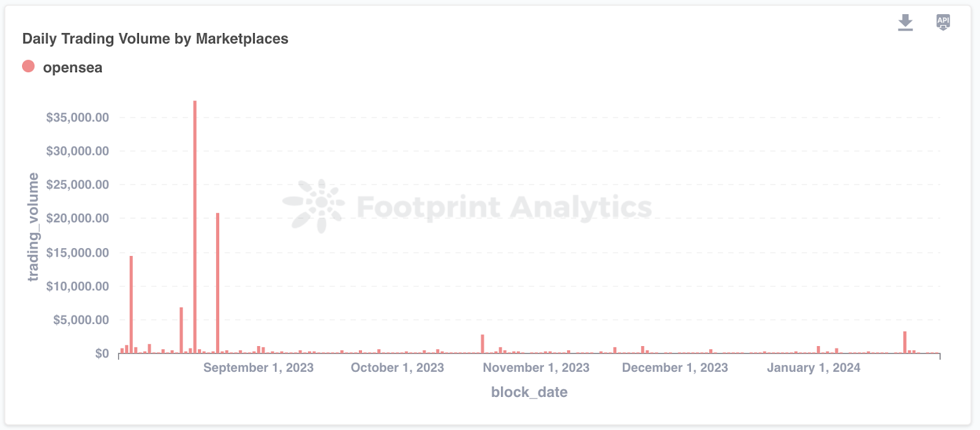Image resolution: width=980 pixels, height=430 pixels.
Task: Toggle the opensea series legend label
Action: click(x=72, y=67)
